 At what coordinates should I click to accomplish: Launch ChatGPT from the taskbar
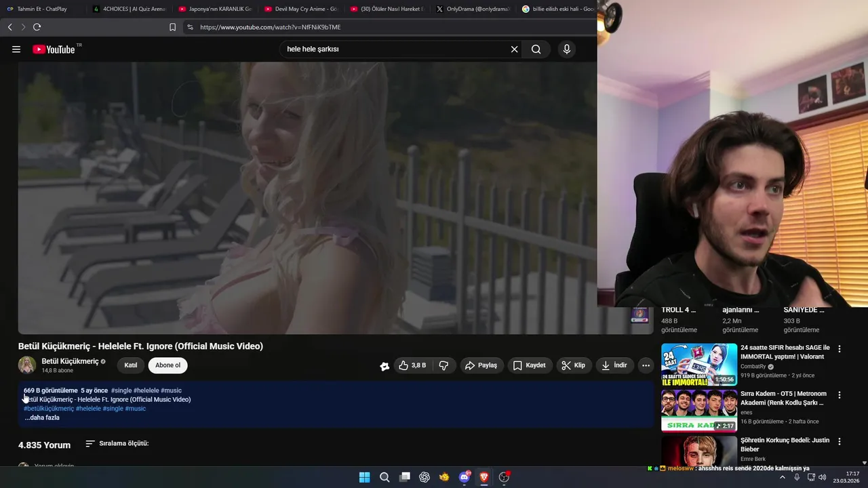tap(425, 477)
